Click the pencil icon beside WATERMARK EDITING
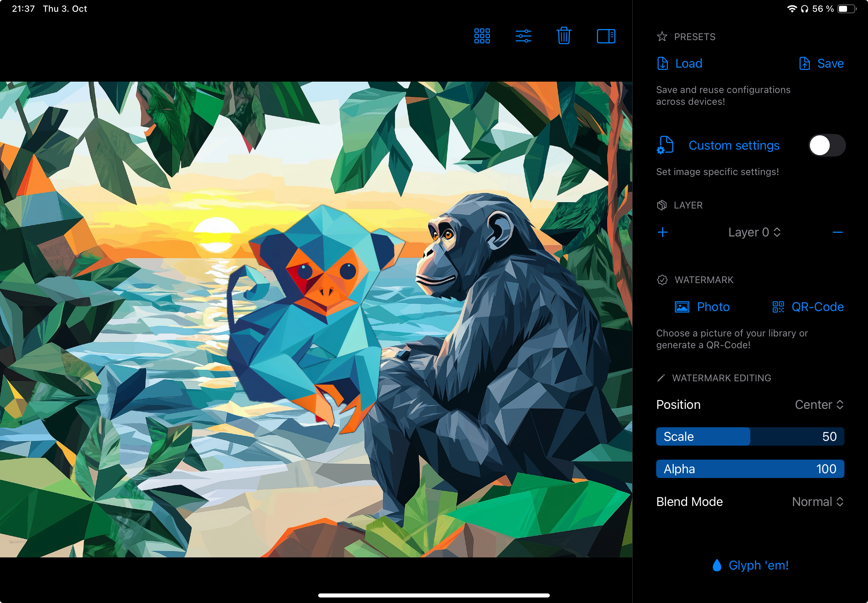This screenshot has width=868, height=603. pyautogui.click(x=661, y=378)
